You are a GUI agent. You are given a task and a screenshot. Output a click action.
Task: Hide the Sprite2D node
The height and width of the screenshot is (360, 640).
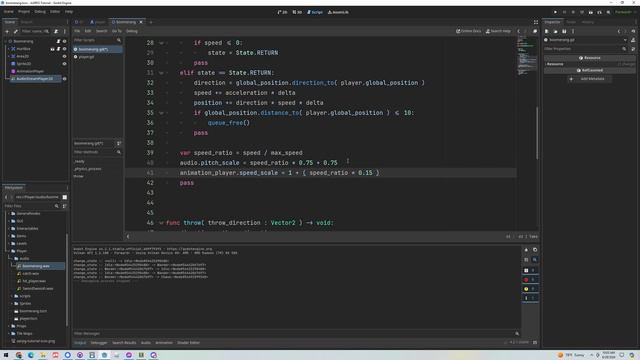64,64
